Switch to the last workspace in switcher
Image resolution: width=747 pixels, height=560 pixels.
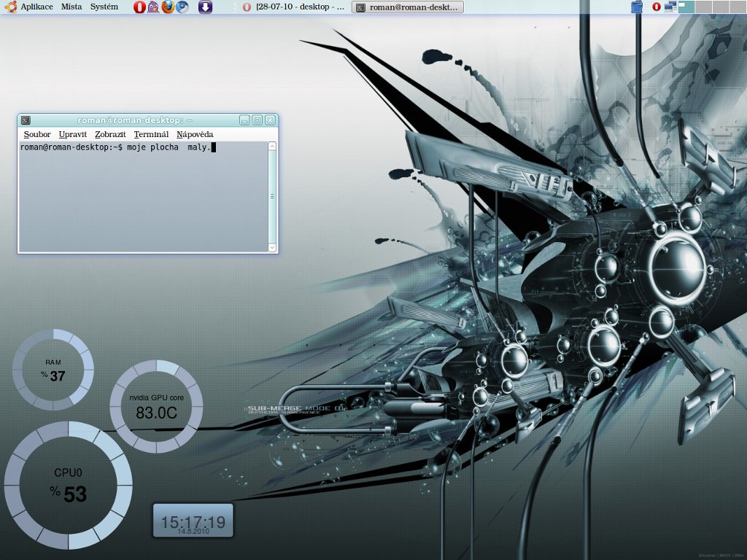(x=737, y=7)
